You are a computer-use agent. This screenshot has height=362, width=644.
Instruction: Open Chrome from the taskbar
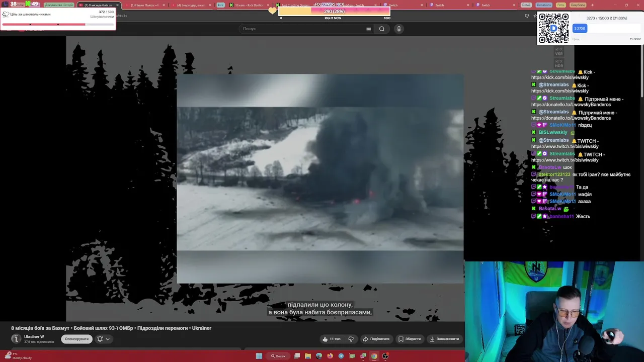tap(374, 356)
